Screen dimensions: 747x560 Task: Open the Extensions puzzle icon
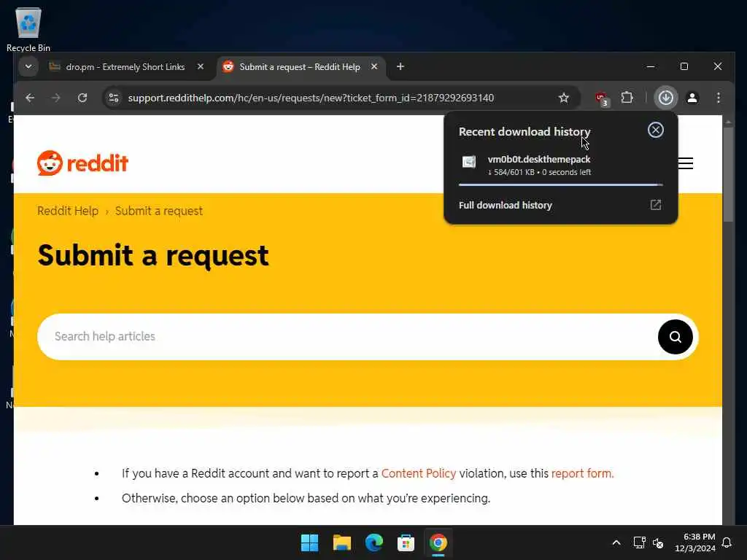pos(627,98)
